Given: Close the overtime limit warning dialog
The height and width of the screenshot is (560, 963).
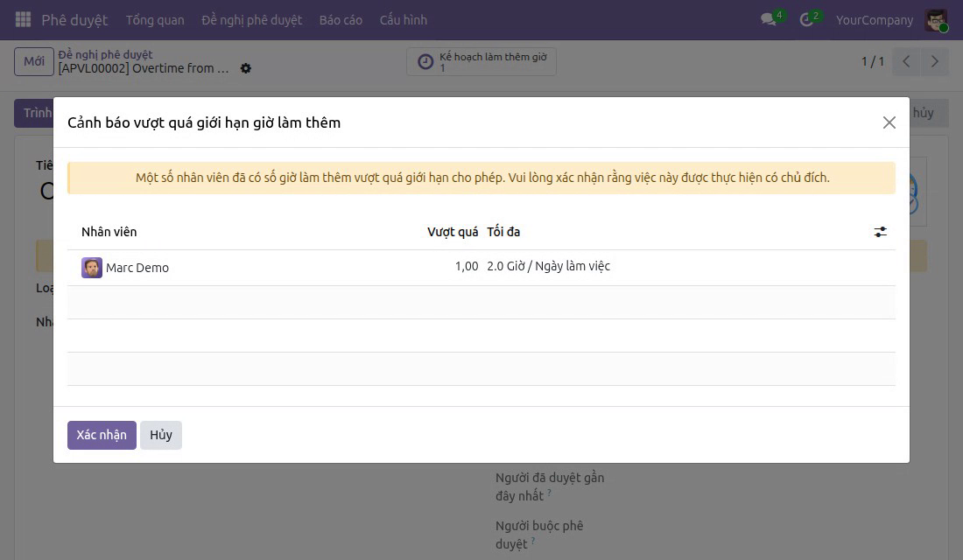Looking at the screenshot, I should tap(889, 122).
